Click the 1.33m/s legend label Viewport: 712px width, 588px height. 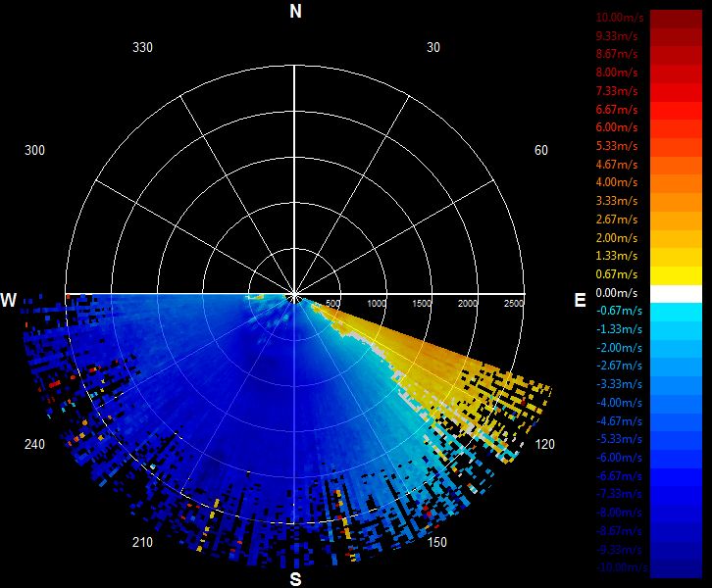coord(617,256)
